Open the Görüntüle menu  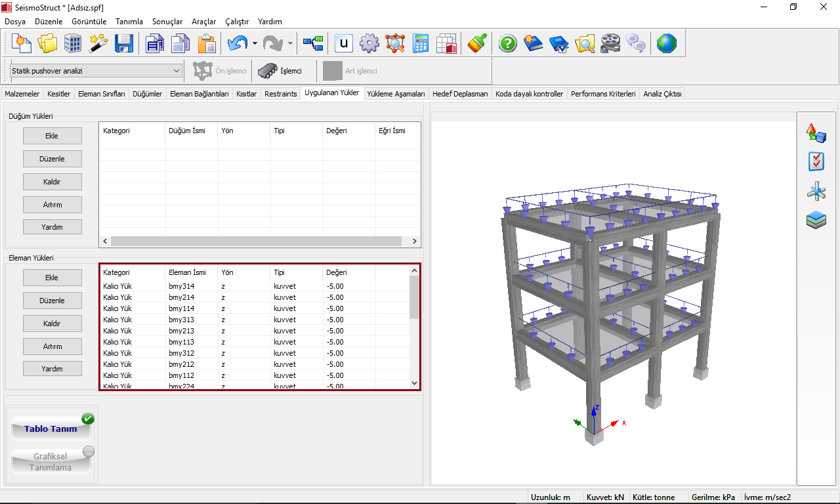click(89, 21)
